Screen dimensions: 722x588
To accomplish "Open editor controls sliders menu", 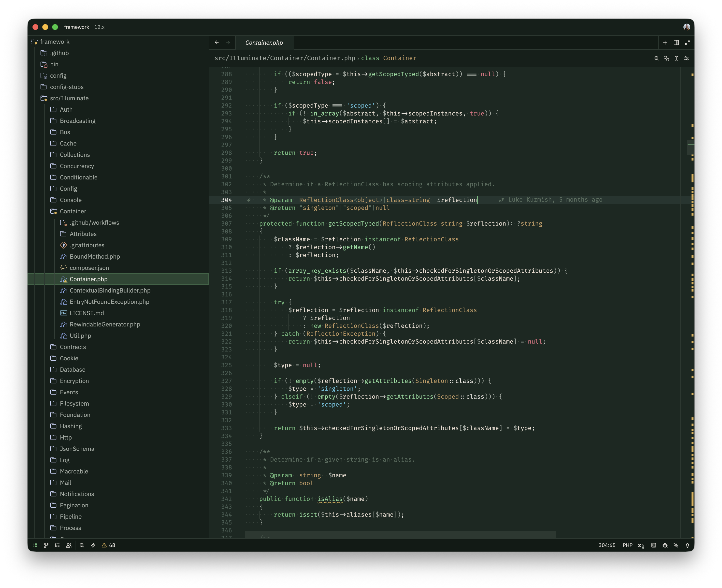I will [686, 58].
